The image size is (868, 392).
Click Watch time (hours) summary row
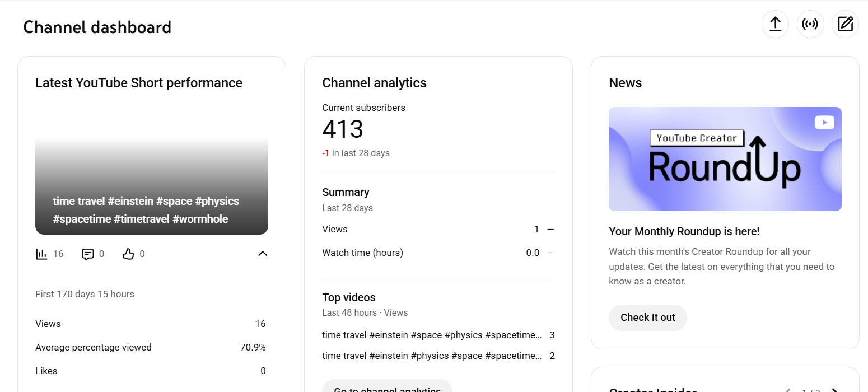click(438, 253)
